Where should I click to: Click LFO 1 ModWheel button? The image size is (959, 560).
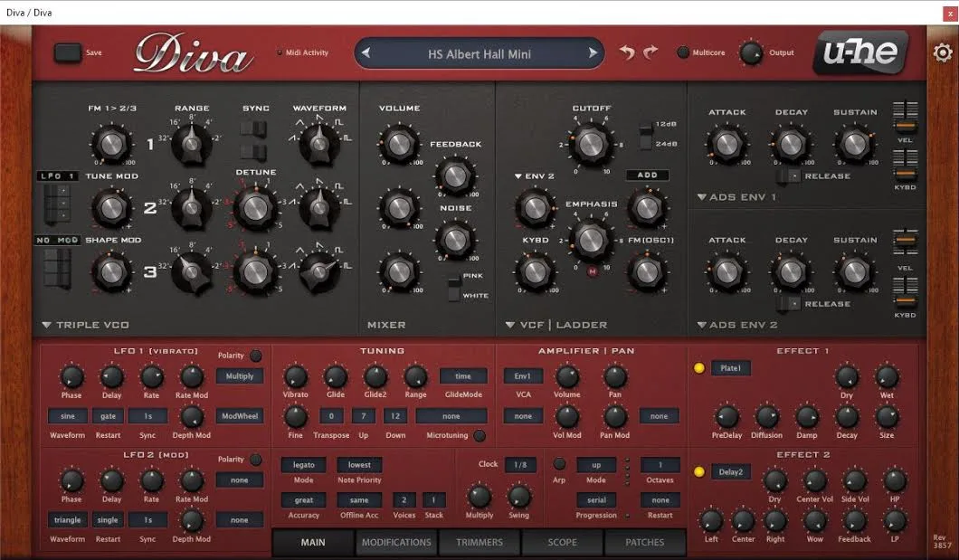(x=240, y=416)
